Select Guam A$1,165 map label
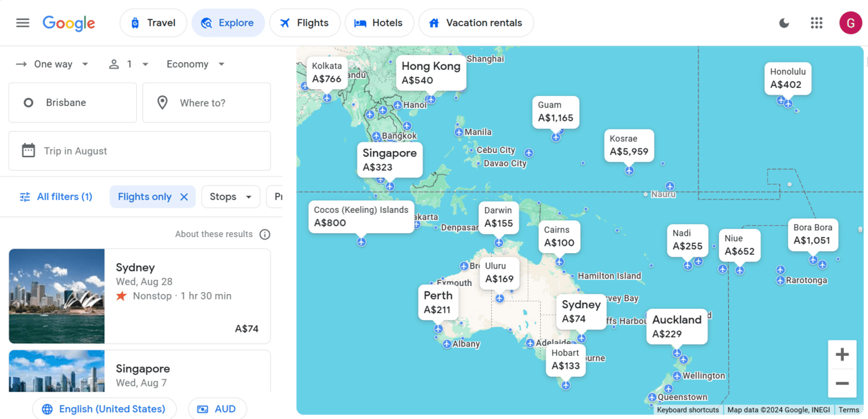 556,111
